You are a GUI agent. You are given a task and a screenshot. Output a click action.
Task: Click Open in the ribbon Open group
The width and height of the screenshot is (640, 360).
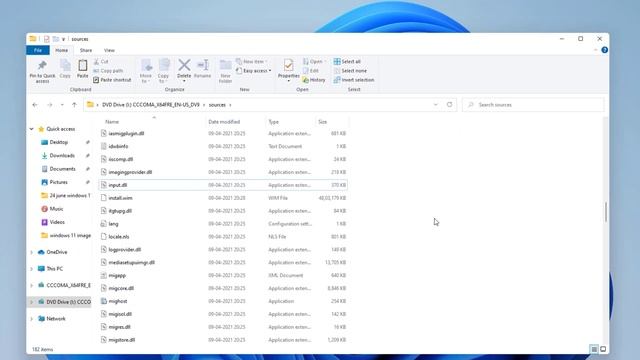(x=314, y=61)
